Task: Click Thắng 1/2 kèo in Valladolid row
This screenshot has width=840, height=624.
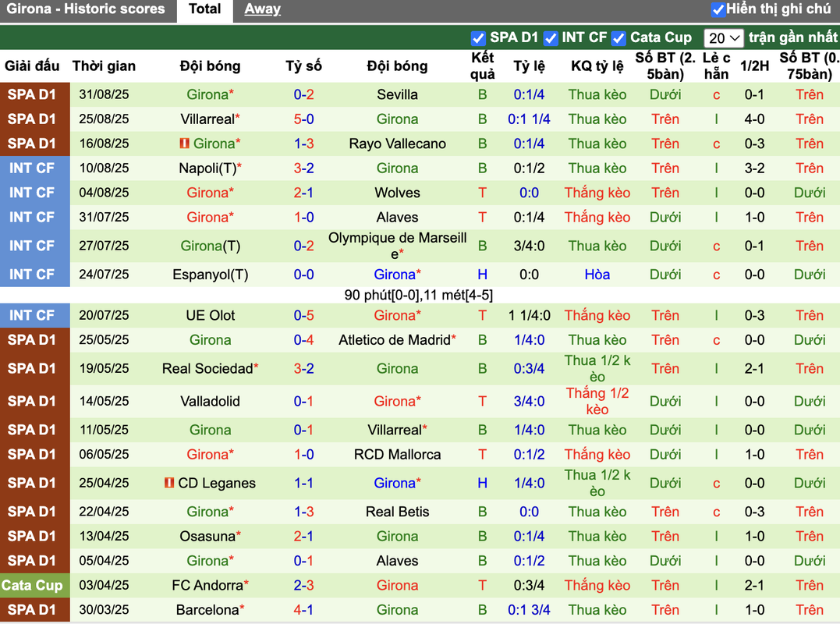Action: coord(597,401)
